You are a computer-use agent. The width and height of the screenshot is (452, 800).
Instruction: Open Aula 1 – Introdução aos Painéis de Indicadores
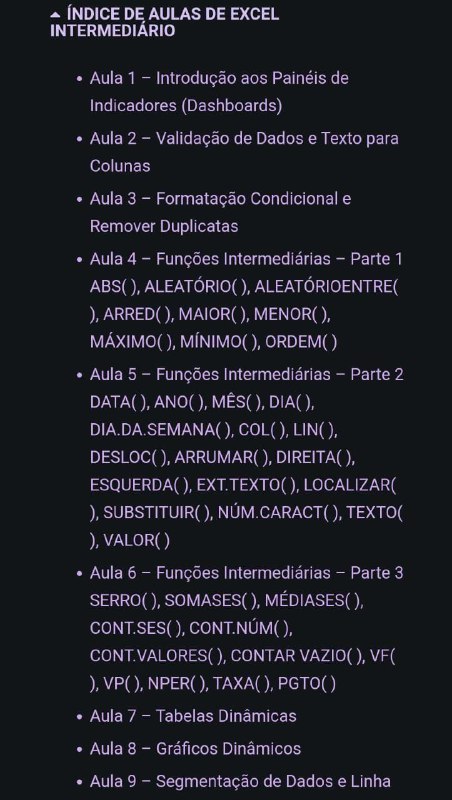(x=219, y=92)
